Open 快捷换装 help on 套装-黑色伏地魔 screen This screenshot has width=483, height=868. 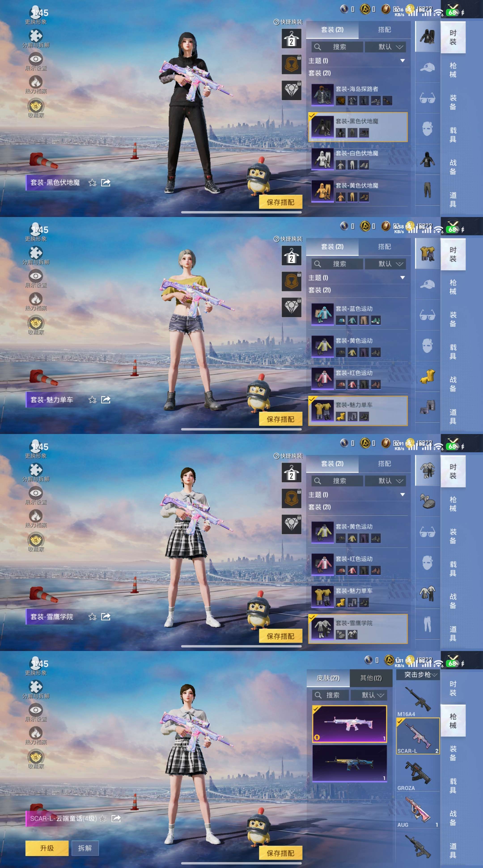click(288, 22)
